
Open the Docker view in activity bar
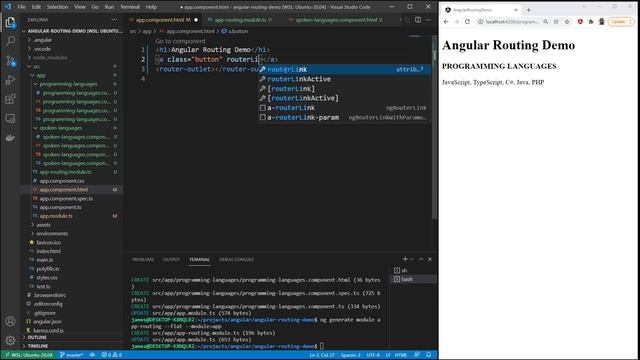[x=10, y=138]
